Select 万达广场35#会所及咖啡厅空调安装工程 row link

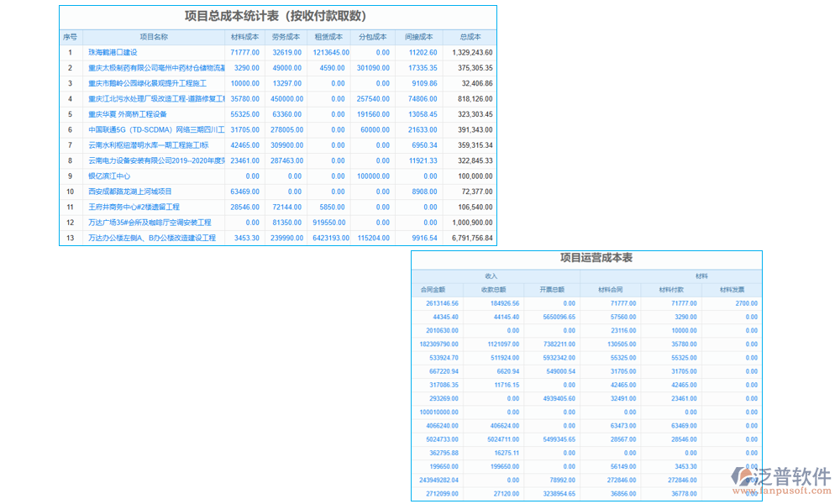[150, 223]
